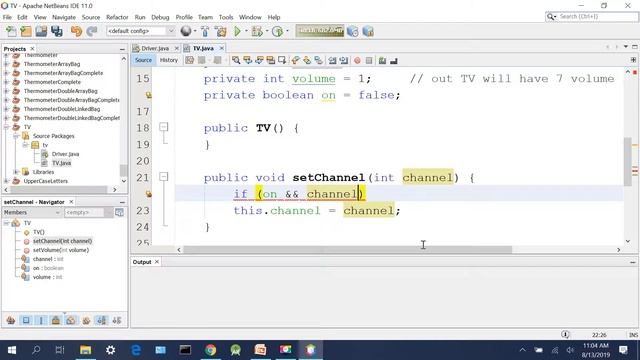Click the Clean and Build icon
Screen dimensions: 640x360
[221, 31]
